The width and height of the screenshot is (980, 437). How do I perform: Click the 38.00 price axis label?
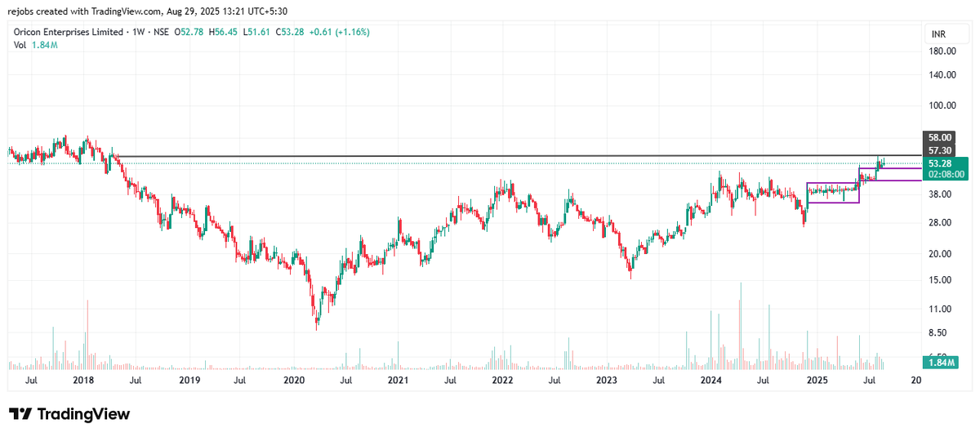point(941,194)
